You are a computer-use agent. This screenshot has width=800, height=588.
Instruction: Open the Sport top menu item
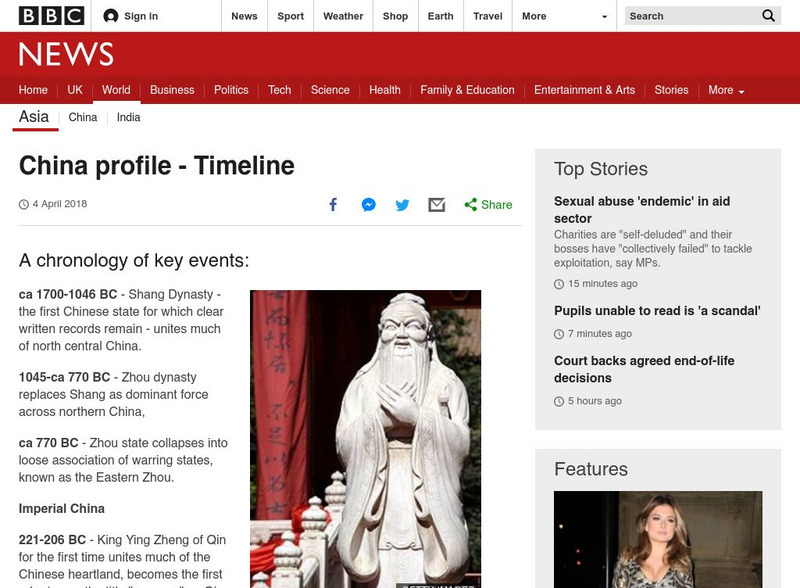[290, 16]
